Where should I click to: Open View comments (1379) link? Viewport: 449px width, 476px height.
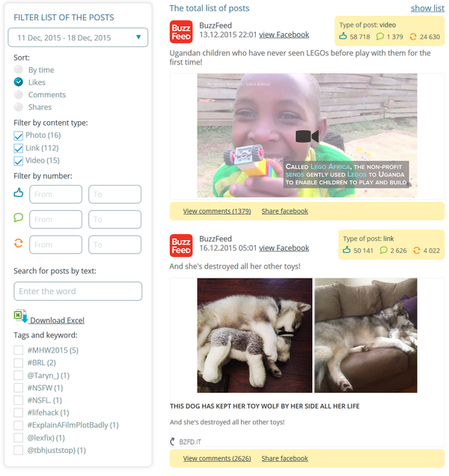(x=217, y=211)
